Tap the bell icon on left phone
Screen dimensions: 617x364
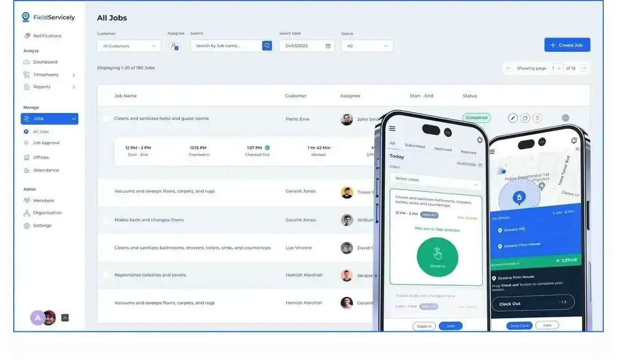pos(479,140)
